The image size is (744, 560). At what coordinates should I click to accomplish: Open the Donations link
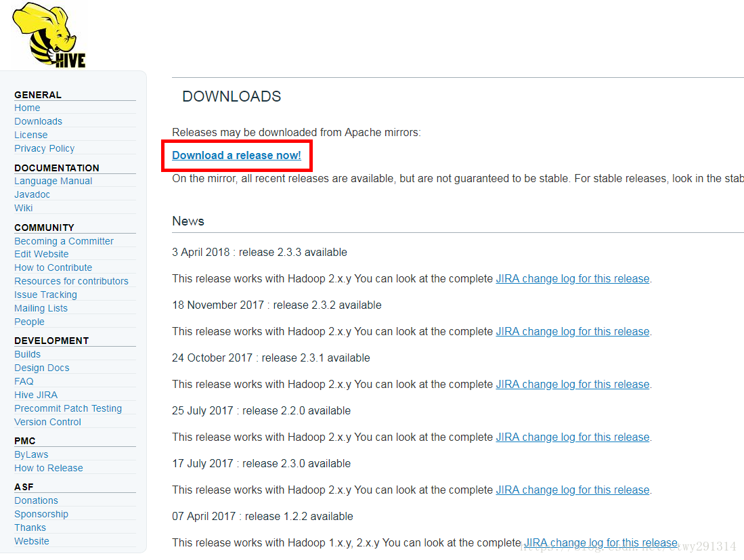(36, 500)
